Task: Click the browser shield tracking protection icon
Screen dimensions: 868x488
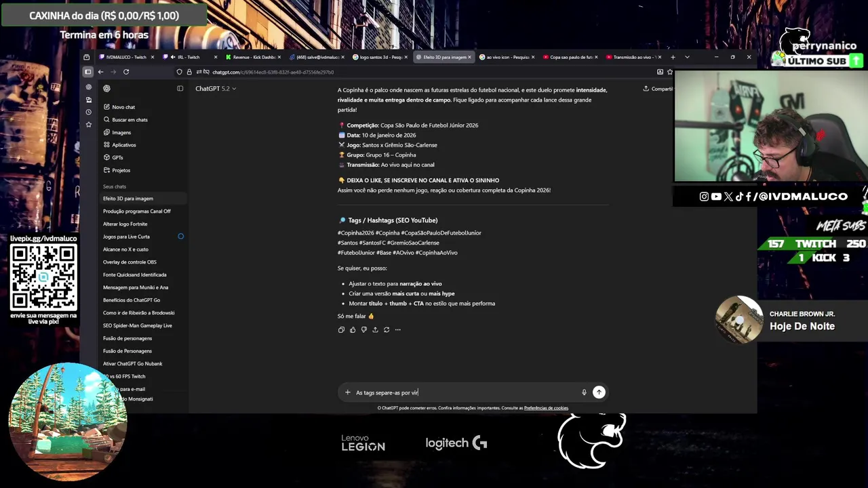Action: point(179,72)
